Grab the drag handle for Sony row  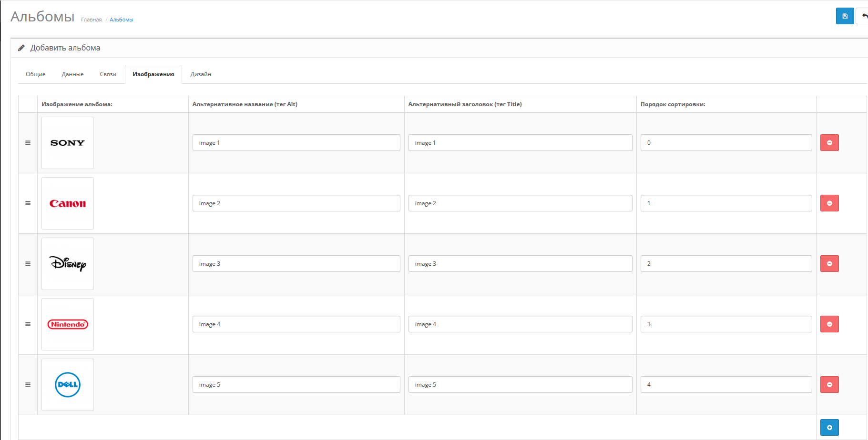[x=28, y=143]
